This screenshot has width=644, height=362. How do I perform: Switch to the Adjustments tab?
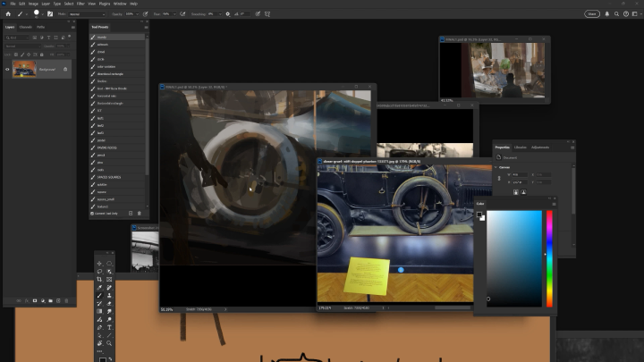click(x=540, y=147)
